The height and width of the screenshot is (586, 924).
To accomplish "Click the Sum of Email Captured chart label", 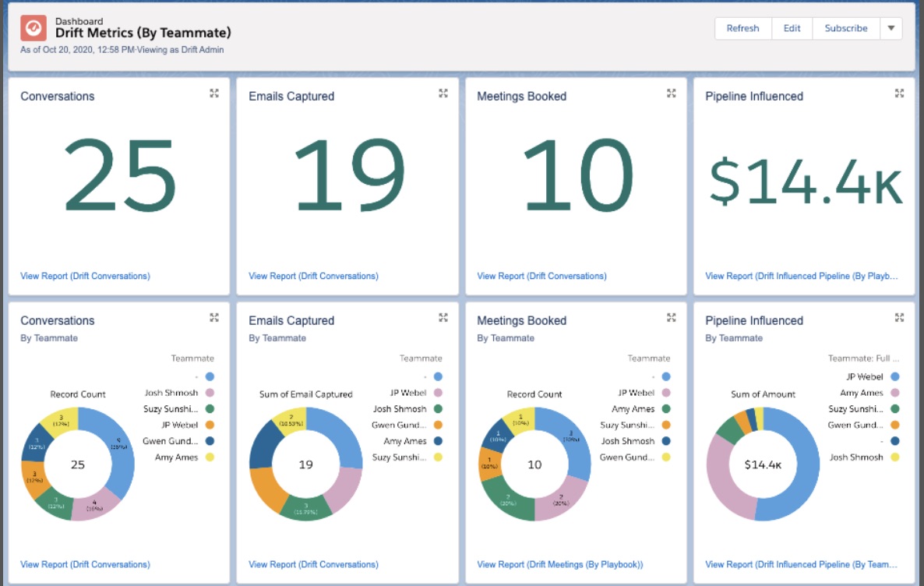I will 306,394.
